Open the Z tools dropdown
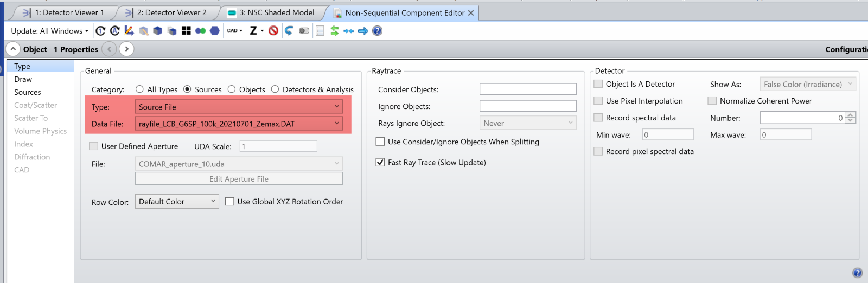Viewport: 868px width, 283px height. coord(257,31)
